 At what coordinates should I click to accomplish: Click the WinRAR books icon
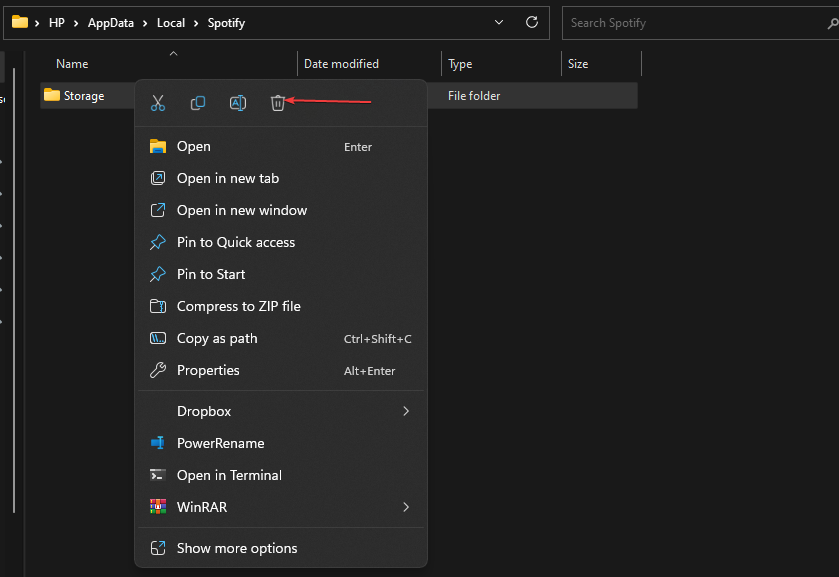(158, 507)
